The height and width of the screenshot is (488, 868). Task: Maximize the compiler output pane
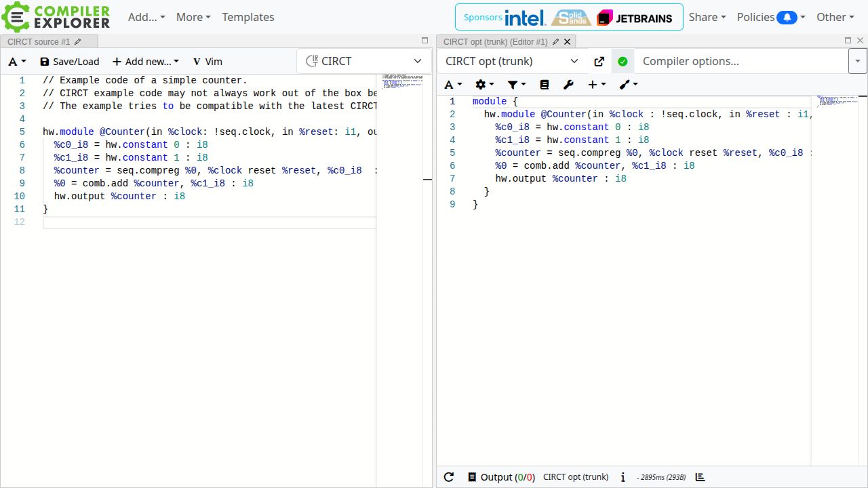[x=848, y=41]
